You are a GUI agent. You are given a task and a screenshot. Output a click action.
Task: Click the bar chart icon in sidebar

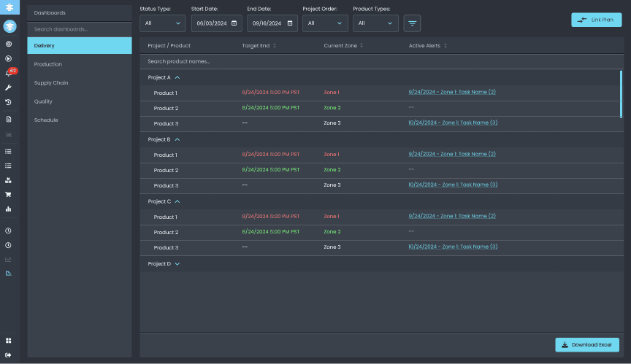9,209
